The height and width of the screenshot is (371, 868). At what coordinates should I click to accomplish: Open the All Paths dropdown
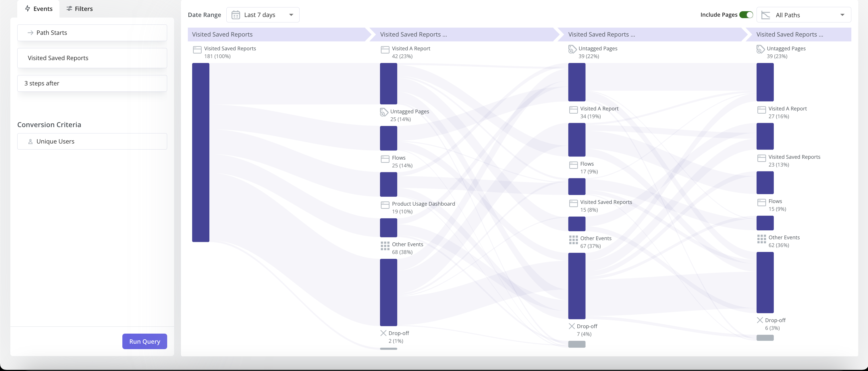tap(842, 14)
